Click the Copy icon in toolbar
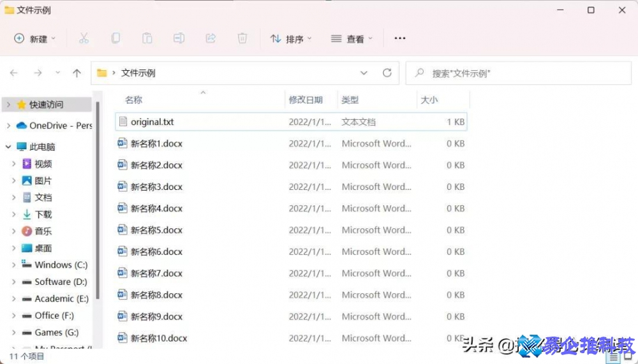The width and height of the screenshot is (638, 364). (x=115, y=38)
